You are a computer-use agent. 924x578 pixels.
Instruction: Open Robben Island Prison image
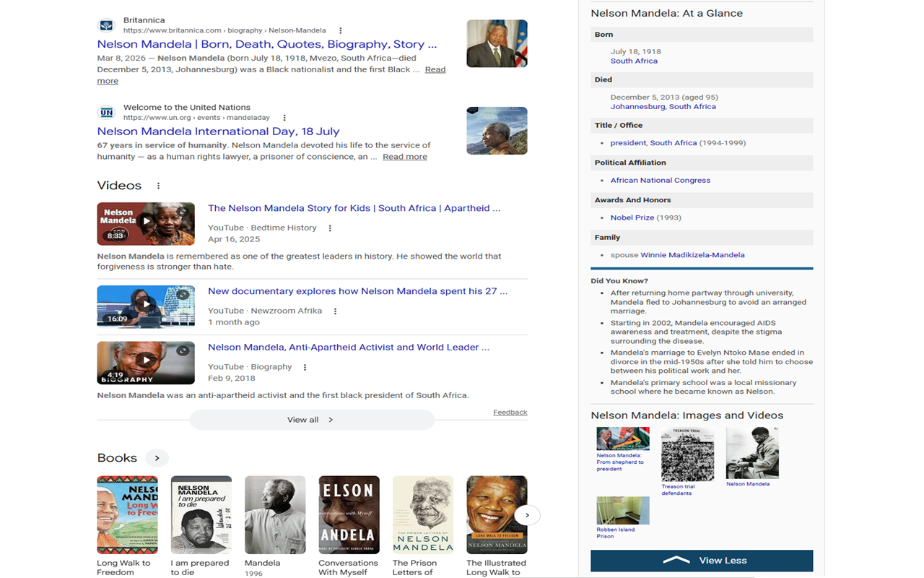click(623, 511)
